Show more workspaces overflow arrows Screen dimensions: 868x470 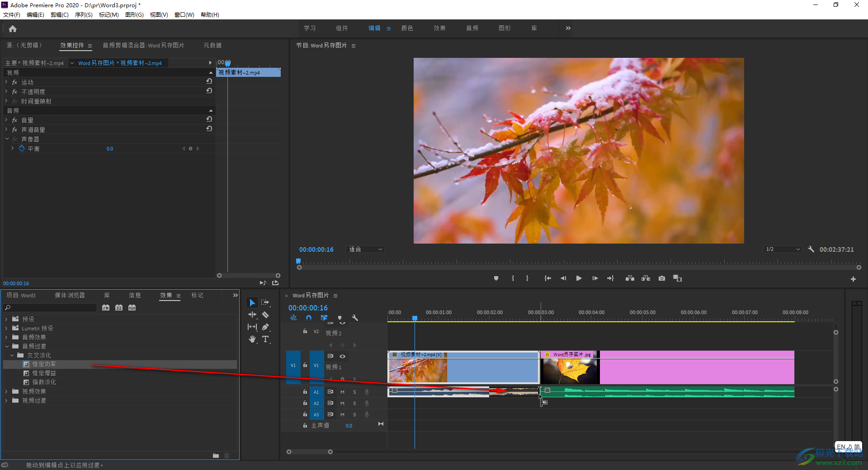point(568,28)
